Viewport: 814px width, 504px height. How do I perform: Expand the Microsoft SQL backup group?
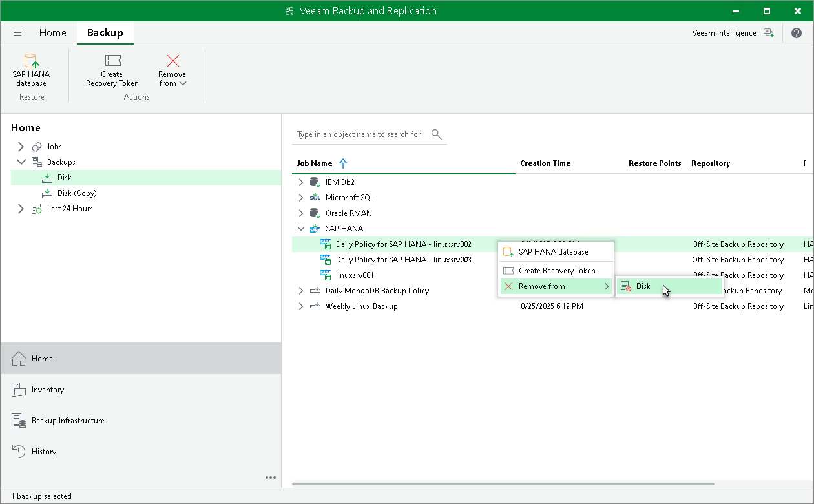tap(300, 198)
